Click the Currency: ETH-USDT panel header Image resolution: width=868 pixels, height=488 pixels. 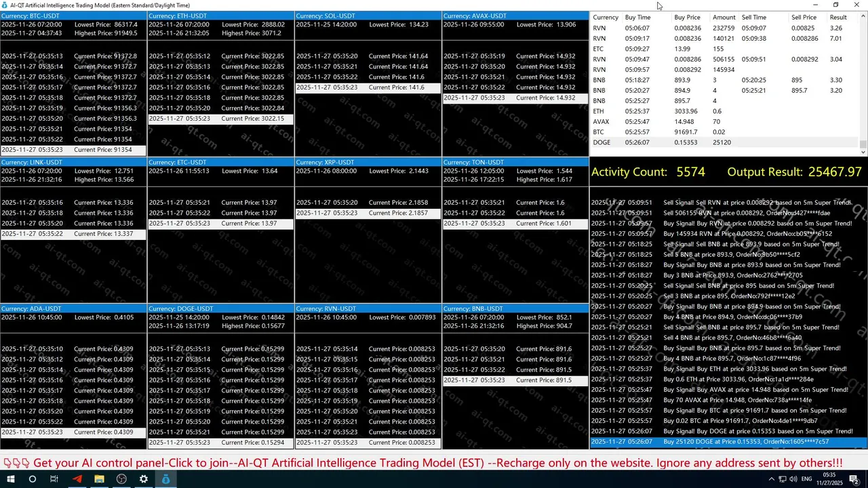[x=220, y=16]
